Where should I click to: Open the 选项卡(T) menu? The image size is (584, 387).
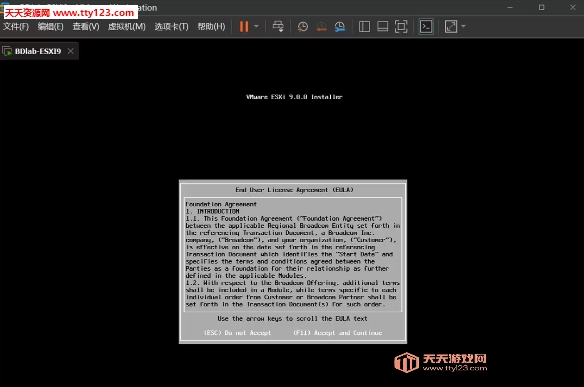point(171,26)
